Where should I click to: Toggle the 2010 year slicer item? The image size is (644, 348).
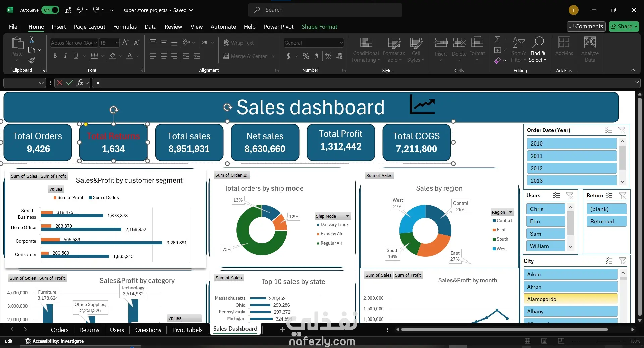click(572, 143)
